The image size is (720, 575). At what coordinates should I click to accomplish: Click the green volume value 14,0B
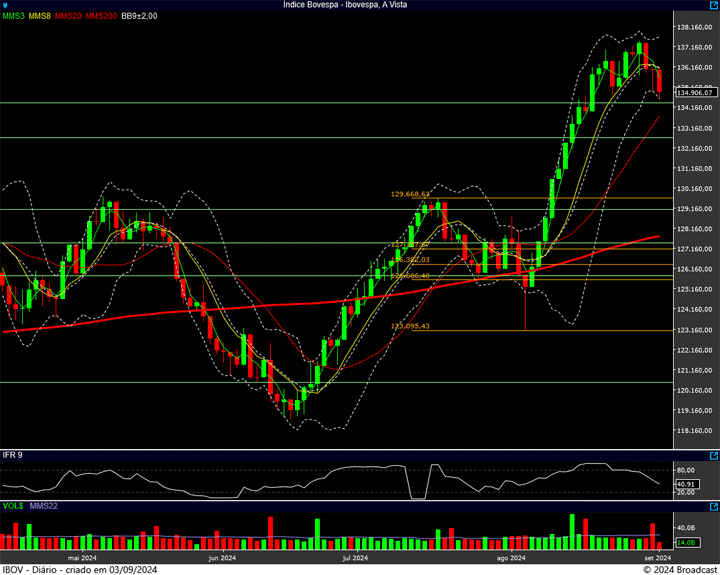coord(686,542)
